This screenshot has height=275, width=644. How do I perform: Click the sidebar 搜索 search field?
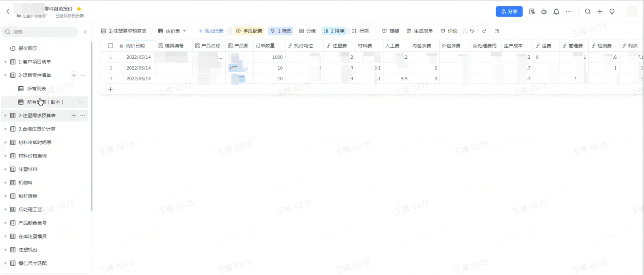41,32
